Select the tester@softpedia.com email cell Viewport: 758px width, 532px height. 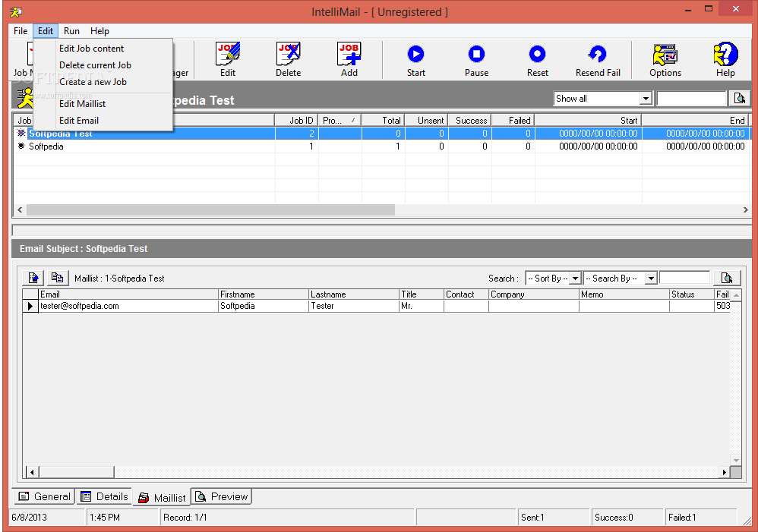pos(128,306)
